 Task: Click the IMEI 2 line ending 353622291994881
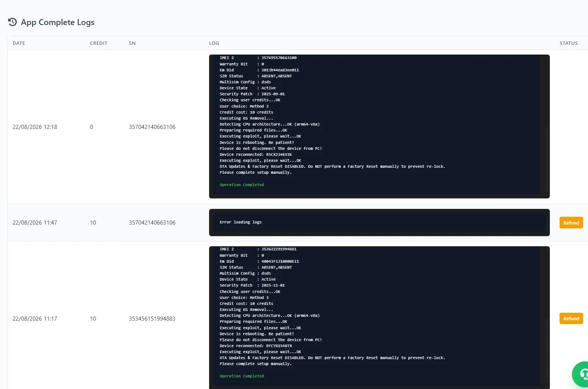pyautogui.click(x=258, y=249)
